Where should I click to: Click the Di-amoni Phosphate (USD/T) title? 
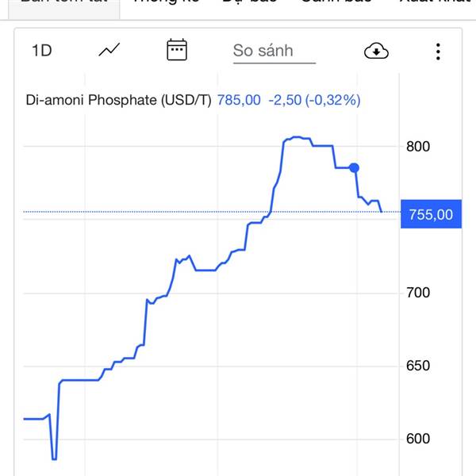click(x=118, y=100)
